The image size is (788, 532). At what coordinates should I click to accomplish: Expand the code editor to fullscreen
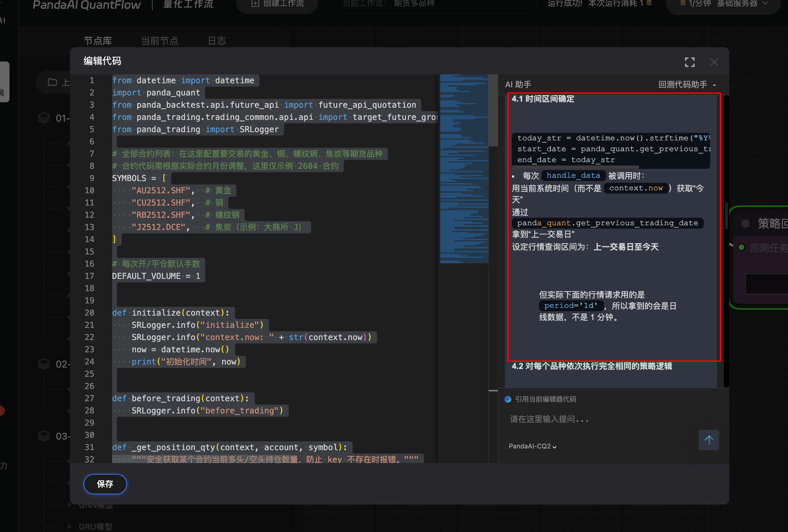pyautogui.click(x=689, y=62)
